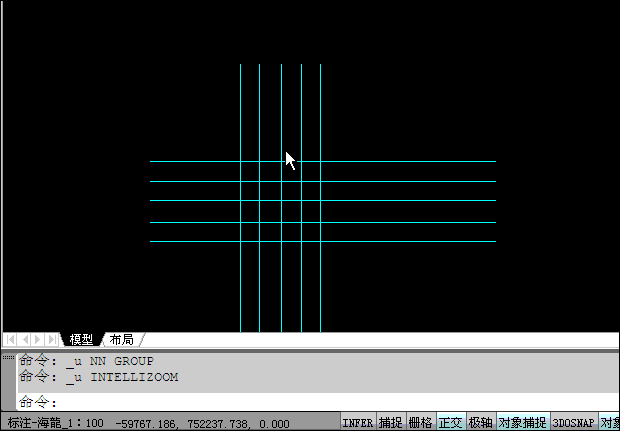Grab the command line dotted grip handle
This screenshot has height=431, width=620.
coord(8,357)
